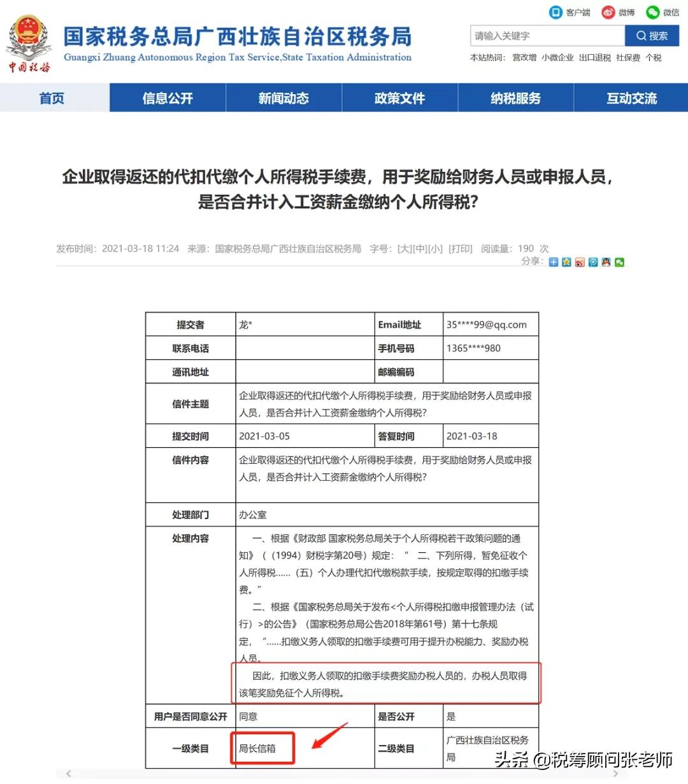Click the 搜索 search button
688x784 pixels.
(652, 36)
